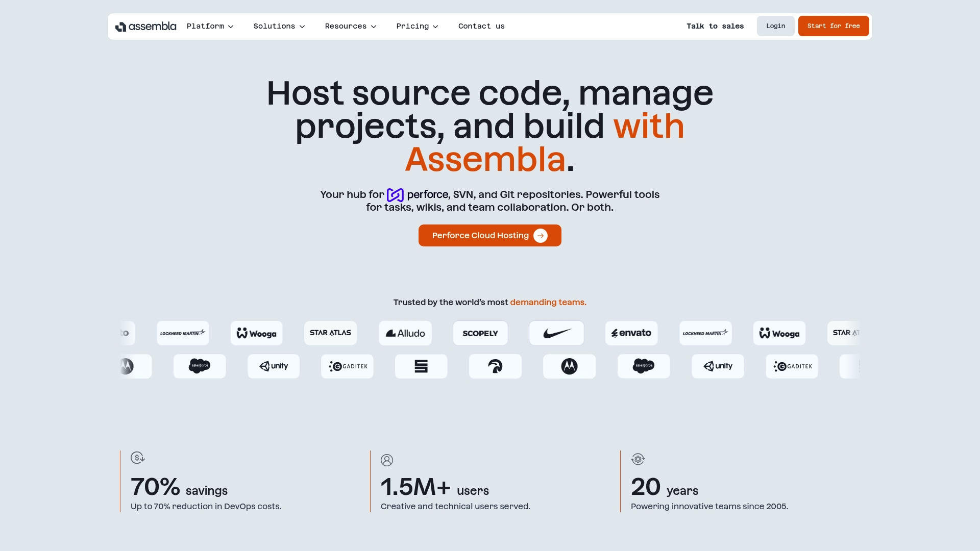The image size is (980, 551).
Task: Click the Alludo logo card
Action: [x=405, y=333]
